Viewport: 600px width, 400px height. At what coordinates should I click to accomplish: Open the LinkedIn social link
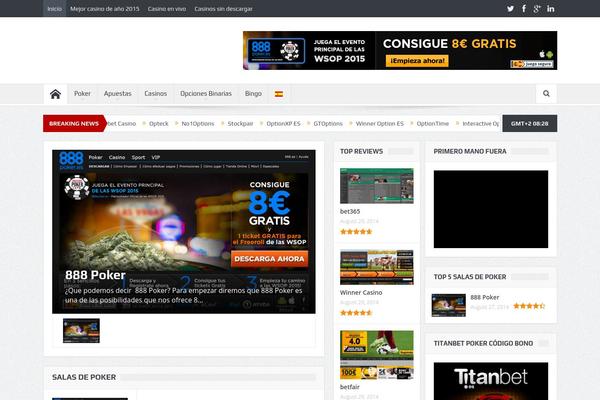(x=551, y=8)
